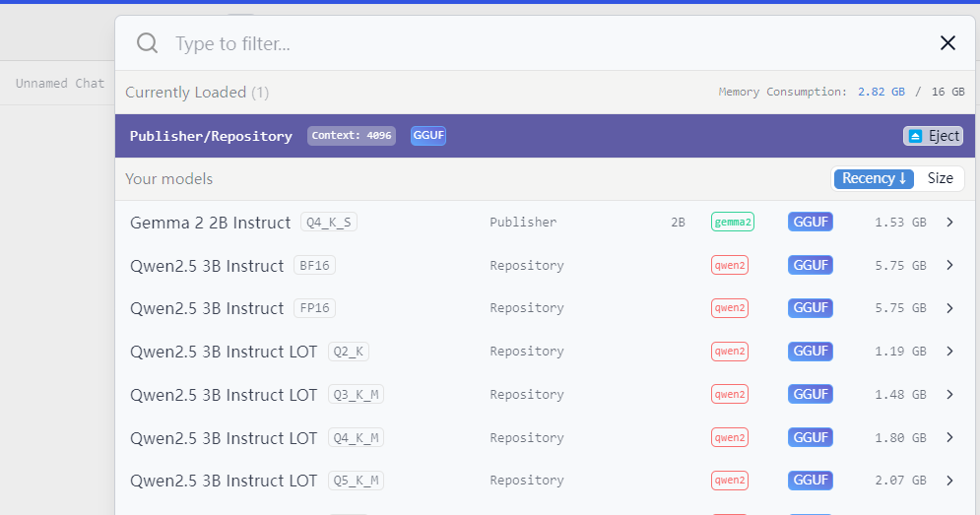Viewport: 980px width, 515px height.
Task: Select Qwen2.5 3B Instruct LOT Q4_K_M name
Action: [x=224, y=438]
